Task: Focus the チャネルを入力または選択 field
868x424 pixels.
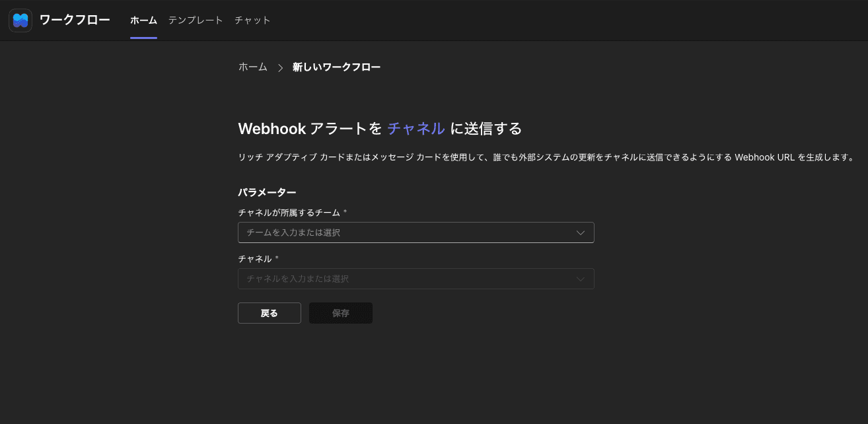Action: tap(416, 279)
